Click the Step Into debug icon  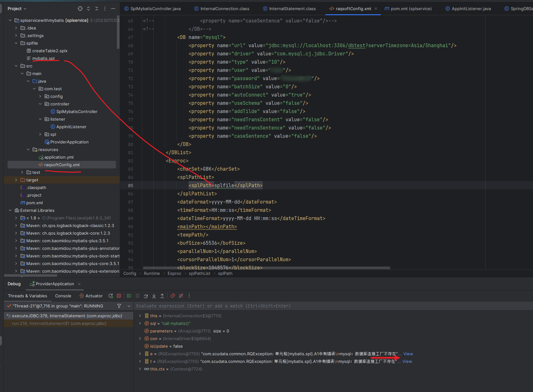click(x=154, y=296)
